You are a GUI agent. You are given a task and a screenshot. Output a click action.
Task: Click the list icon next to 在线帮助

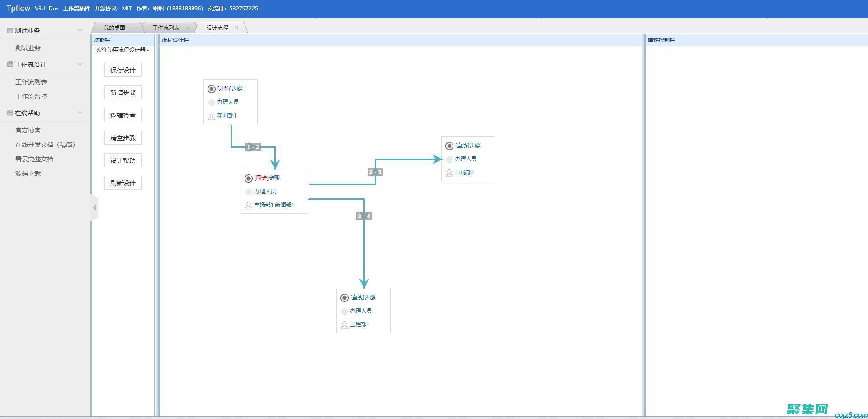click(x=10, y=113)
